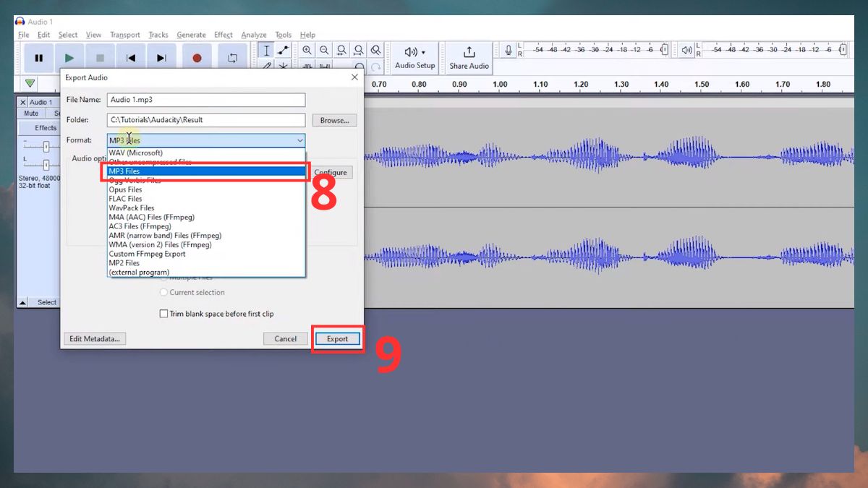The height and width of the screenshot is (488, 868).
Task: Hit the red Record button
Action: click(x=197, y=58)
